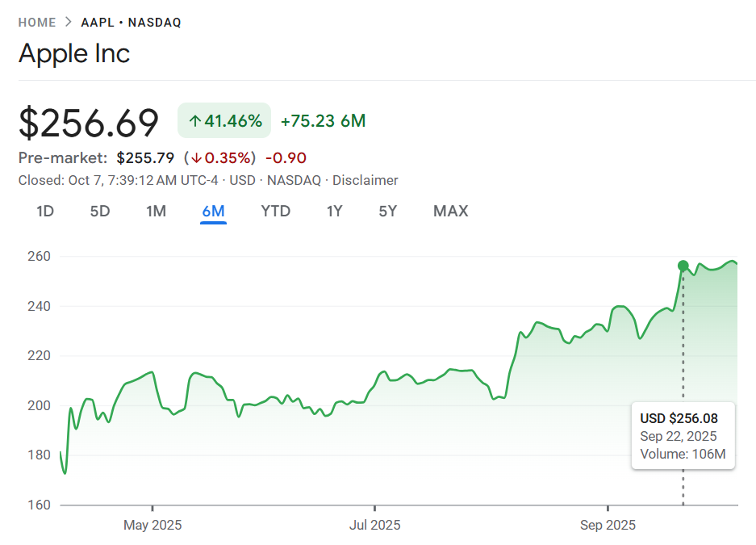The image size is (756, 545).
Task: Click the USD $256.08 tooltip box
Action: [x=683, y=436]
